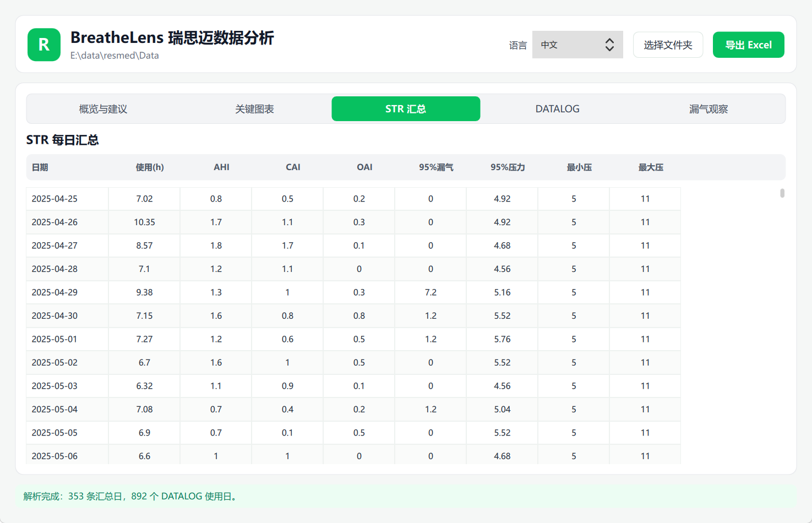The height and width of the screenshot is (523, 812).
Task: Select the date cell 2025-05-01
Action: [x=67, y=339]
